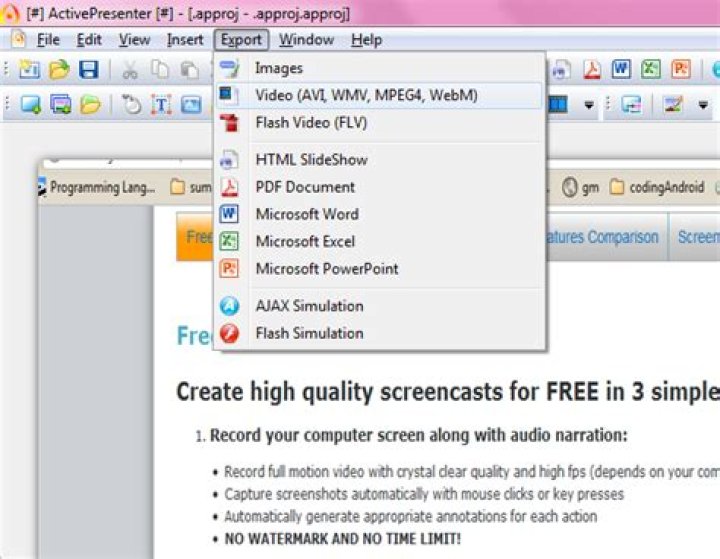720x559 pixels.
Task: Select the Text box tool icon
Action: point(161,105)
